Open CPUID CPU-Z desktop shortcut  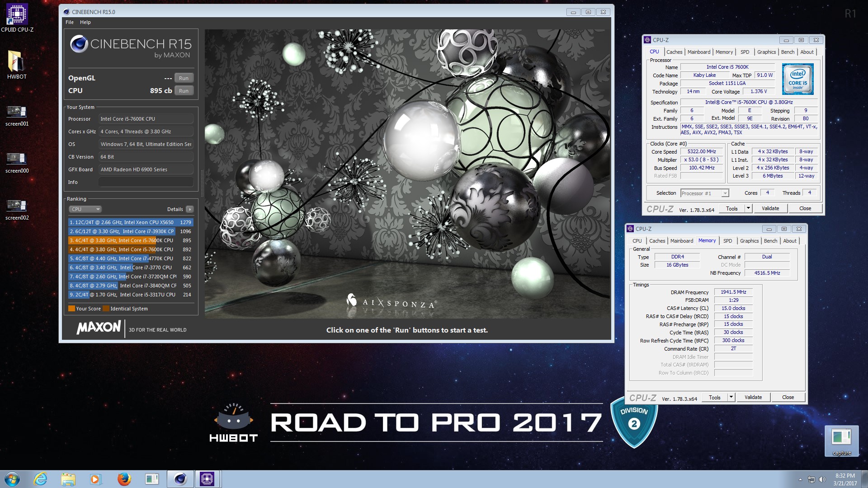point(17,18)
